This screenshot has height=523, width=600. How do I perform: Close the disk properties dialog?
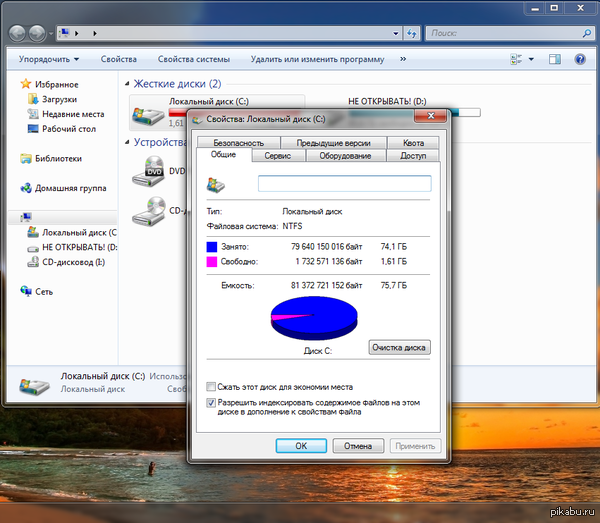pos(430,116)
